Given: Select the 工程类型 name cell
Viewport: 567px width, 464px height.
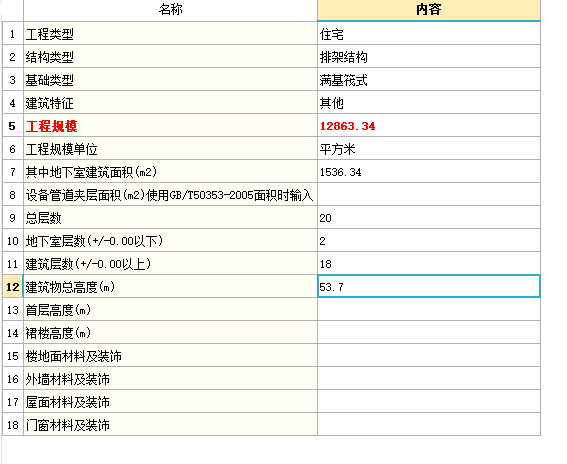Looking at the screenshot, I should tap(170, 34).
